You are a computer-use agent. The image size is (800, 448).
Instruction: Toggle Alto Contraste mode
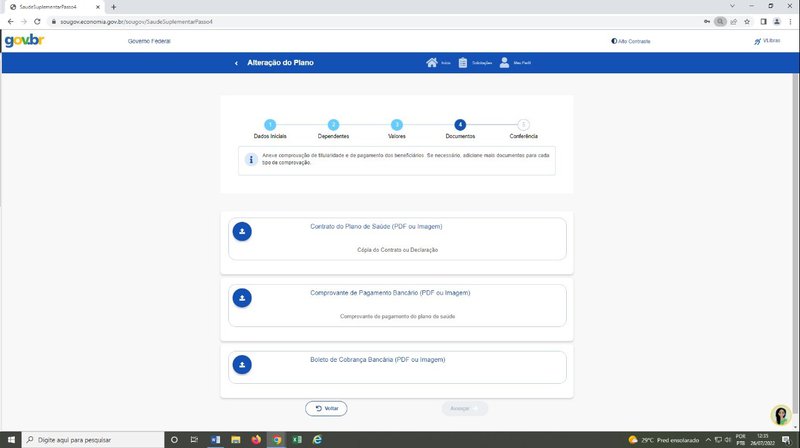click(x=631, y=41)
